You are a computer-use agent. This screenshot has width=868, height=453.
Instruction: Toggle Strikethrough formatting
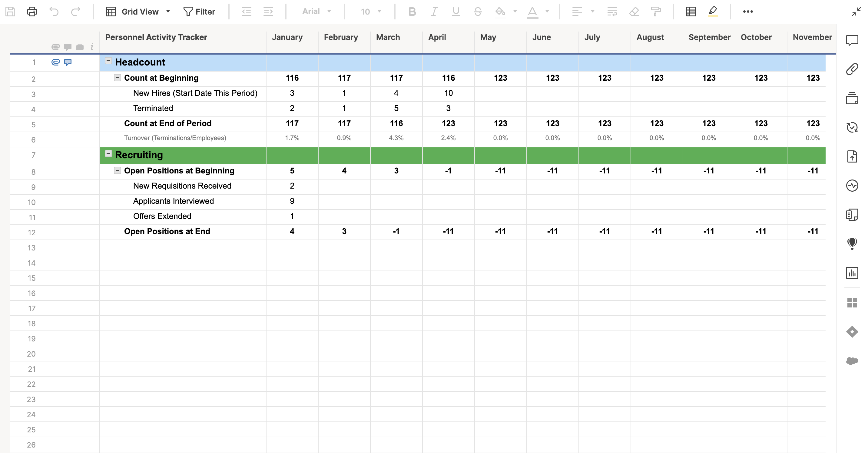tap(478, 12)
